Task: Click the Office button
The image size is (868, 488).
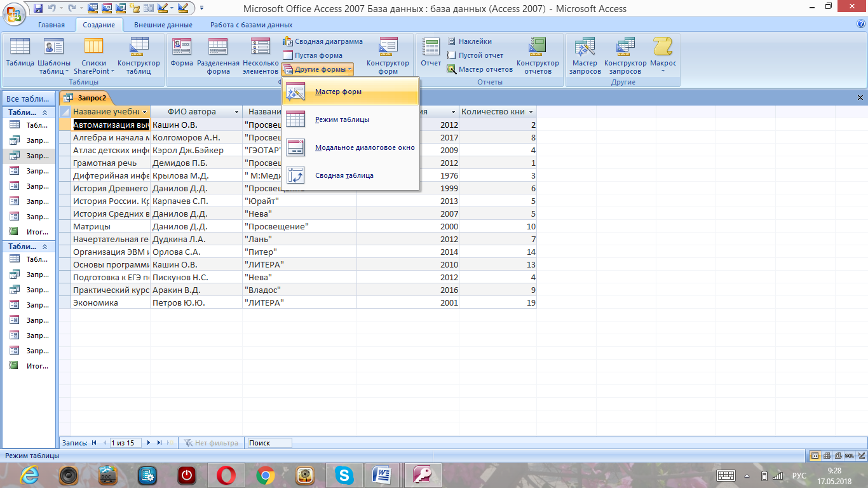Action: pyautogui.click(x=14, y=13)
